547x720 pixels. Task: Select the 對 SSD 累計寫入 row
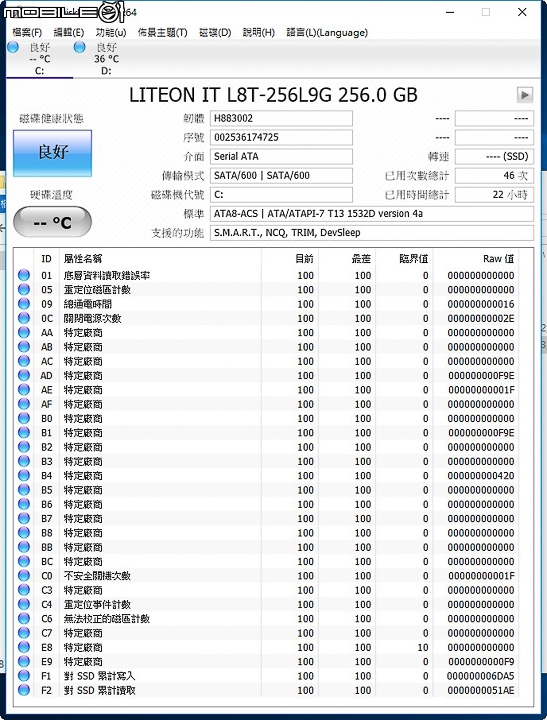266,675
